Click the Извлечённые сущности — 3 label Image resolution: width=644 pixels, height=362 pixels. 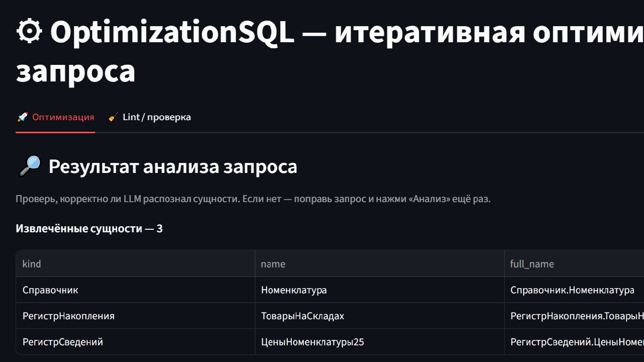click(89, 229)
